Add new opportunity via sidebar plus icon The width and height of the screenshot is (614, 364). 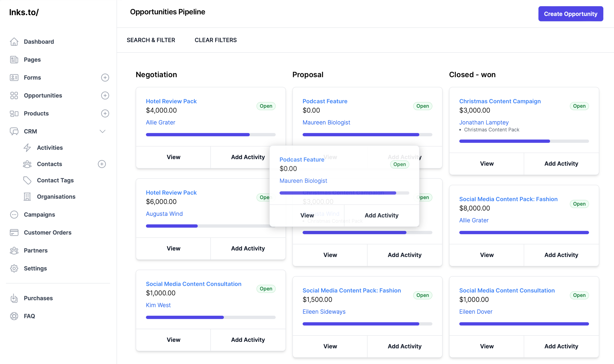tap(105, 95)
